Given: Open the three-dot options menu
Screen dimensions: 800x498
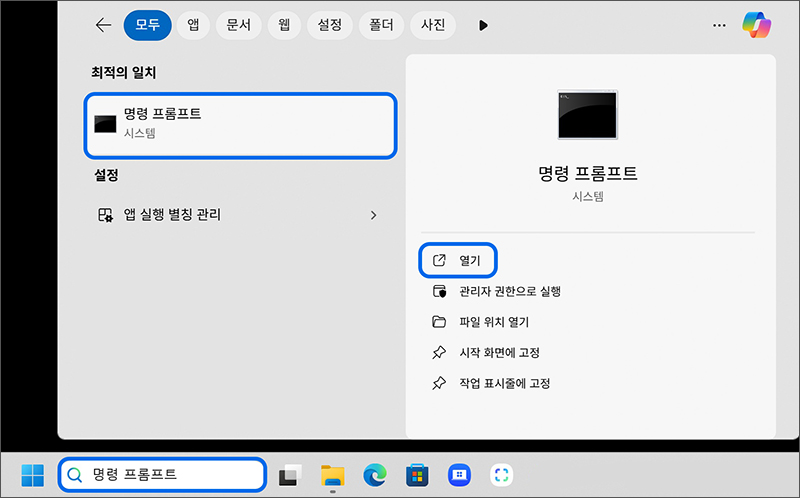Looking at the screenshot, I should (719, 26).
